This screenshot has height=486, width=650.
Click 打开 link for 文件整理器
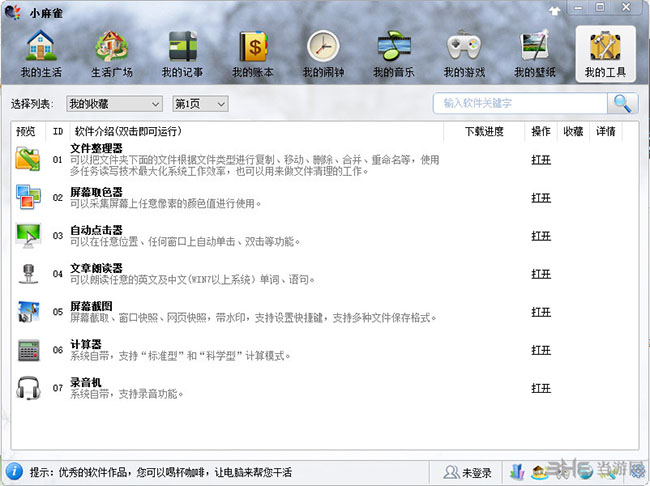(x=541, y=160)
